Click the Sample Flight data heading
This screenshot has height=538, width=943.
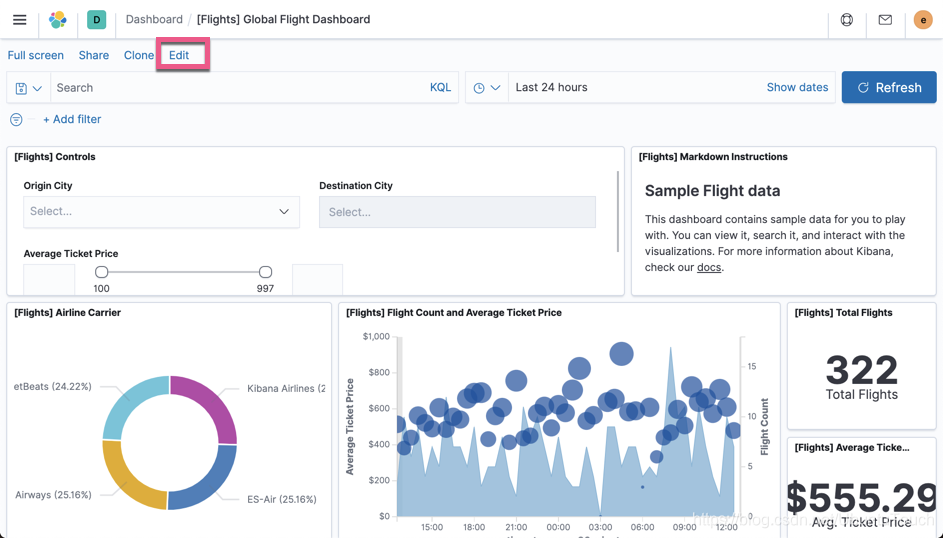pyautogui.click(x=713, y=191)
